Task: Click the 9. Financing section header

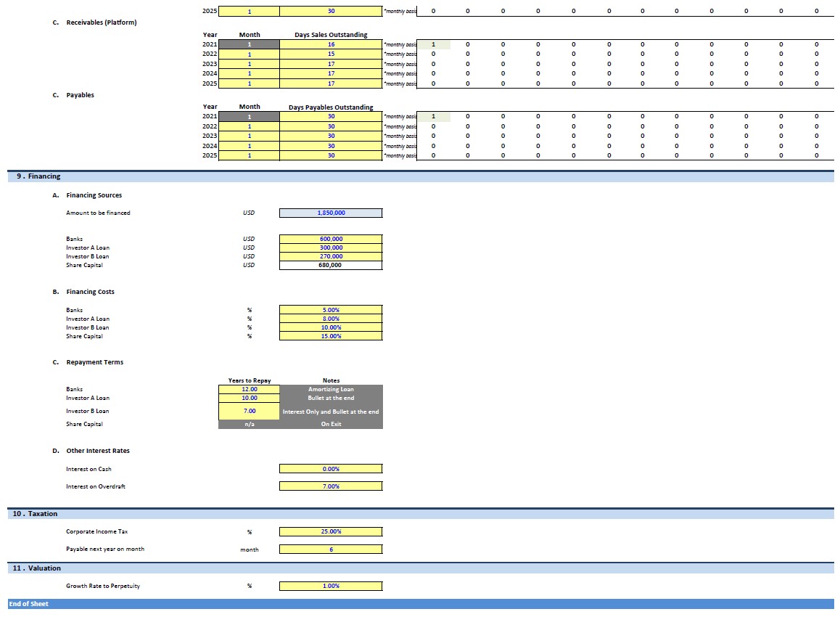Action: (x=421, y=176)
